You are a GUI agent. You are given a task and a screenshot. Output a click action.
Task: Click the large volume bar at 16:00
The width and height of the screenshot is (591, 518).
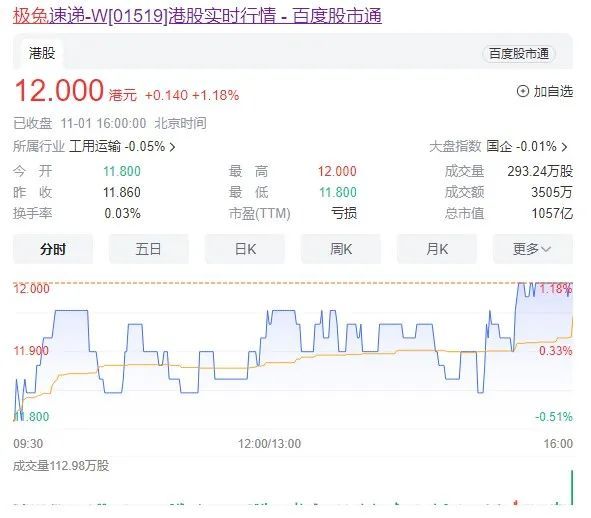[x=572, y=487]
